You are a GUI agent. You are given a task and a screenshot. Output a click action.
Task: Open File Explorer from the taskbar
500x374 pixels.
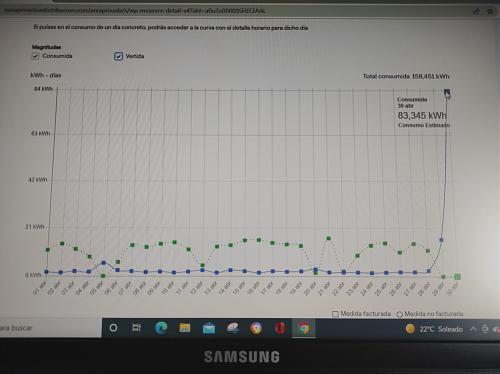click(x=185, y=328)
